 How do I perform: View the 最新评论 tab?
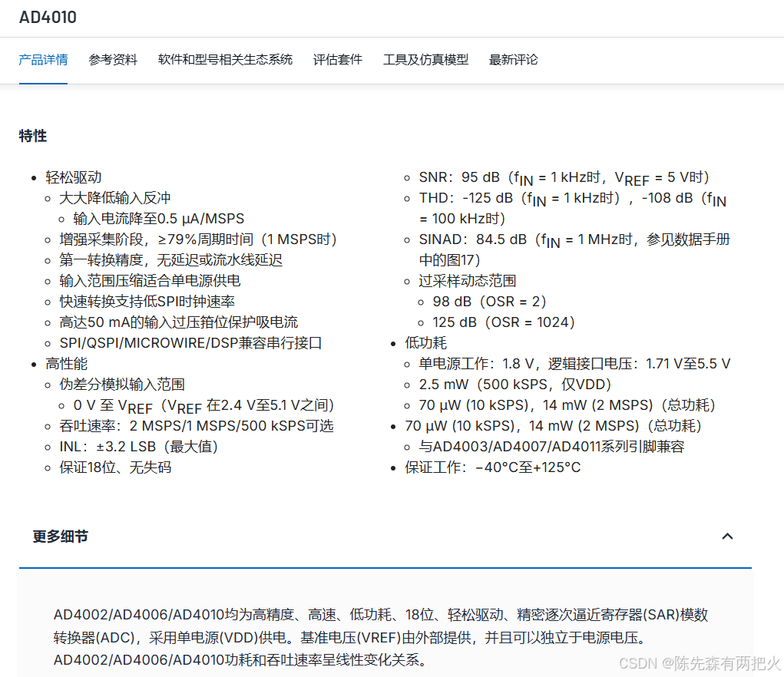point(513,60)
